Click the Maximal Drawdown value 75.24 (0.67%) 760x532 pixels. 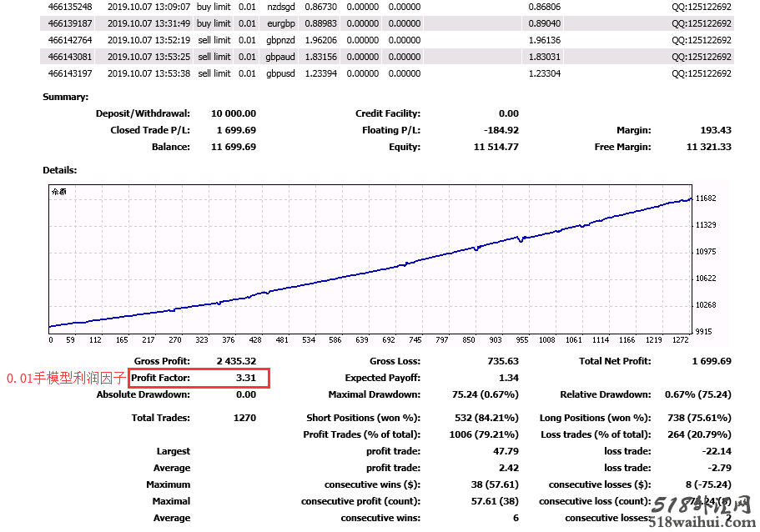[x=486, y=394]
